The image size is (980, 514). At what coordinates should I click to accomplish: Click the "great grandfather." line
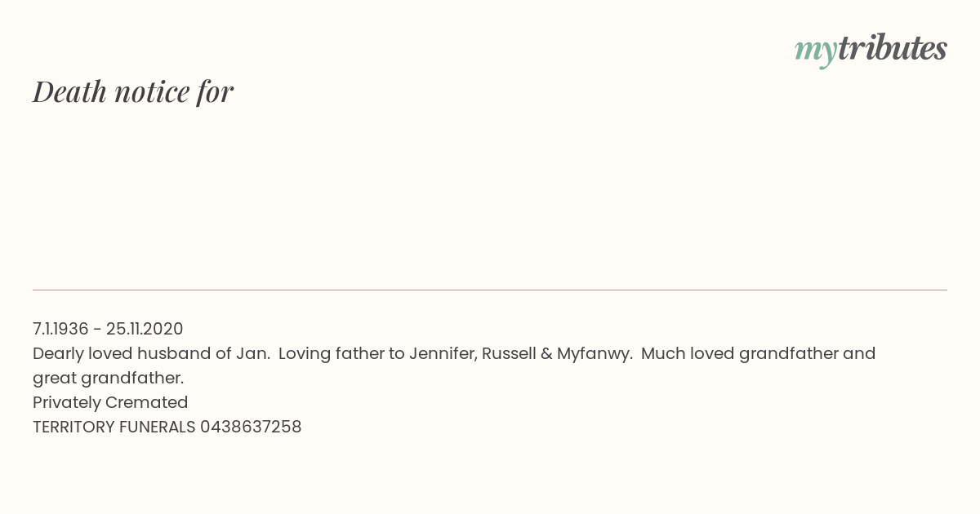(108, 378)
